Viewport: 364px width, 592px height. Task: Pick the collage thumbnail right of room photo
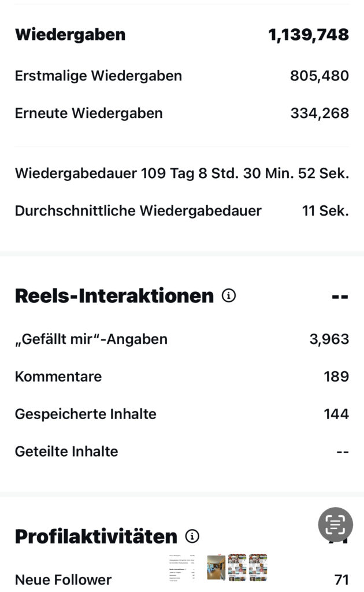click(x=237, y=567)
